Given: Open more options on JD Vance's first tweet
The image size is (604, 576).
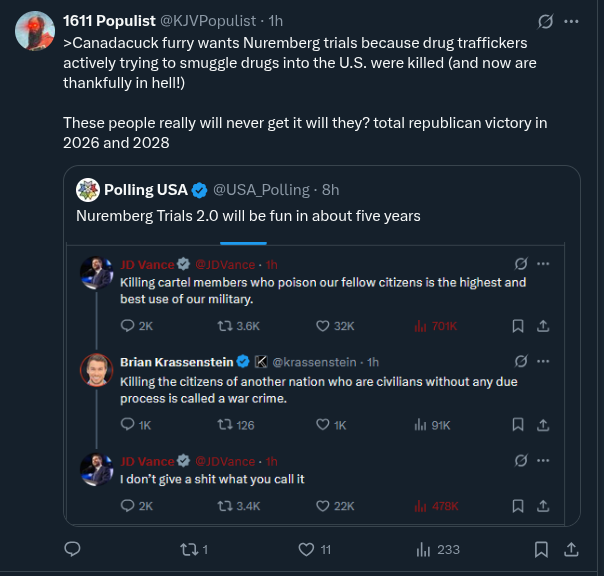Looking at the screenshot, I should (x=544, y=264).
